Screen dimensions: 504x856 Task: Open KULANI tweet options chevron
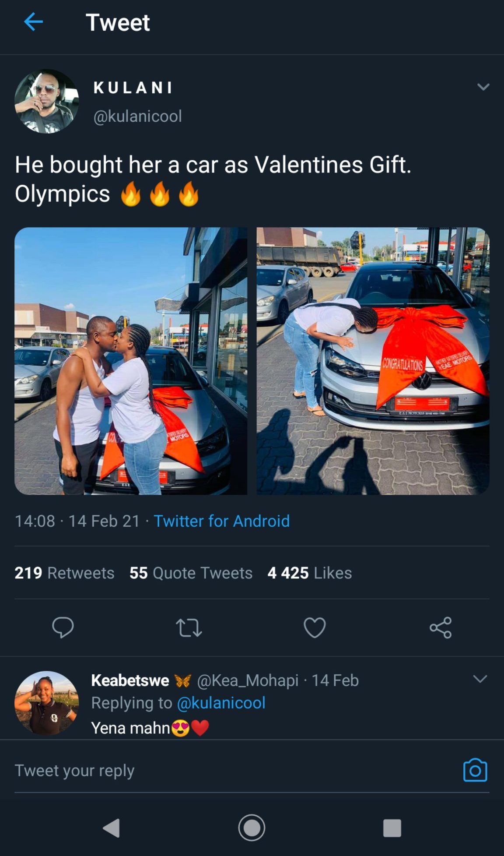(x=483, y=87)
